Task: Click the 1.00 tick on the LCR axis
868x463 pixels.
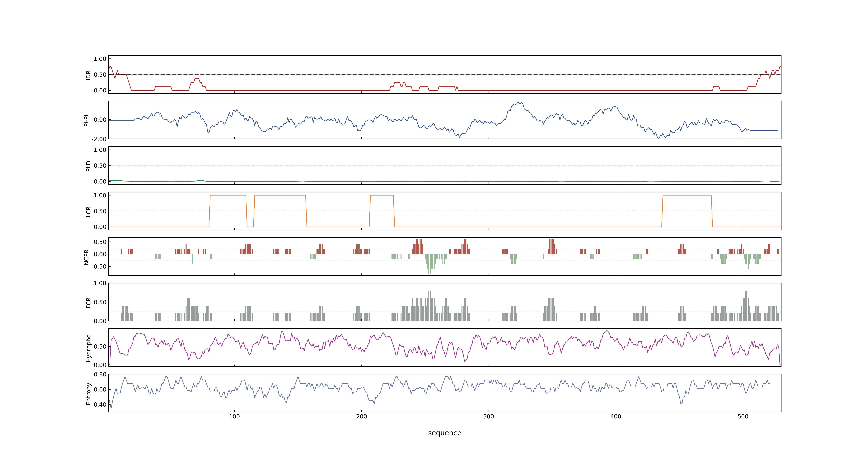Action: tap(100, 195)
